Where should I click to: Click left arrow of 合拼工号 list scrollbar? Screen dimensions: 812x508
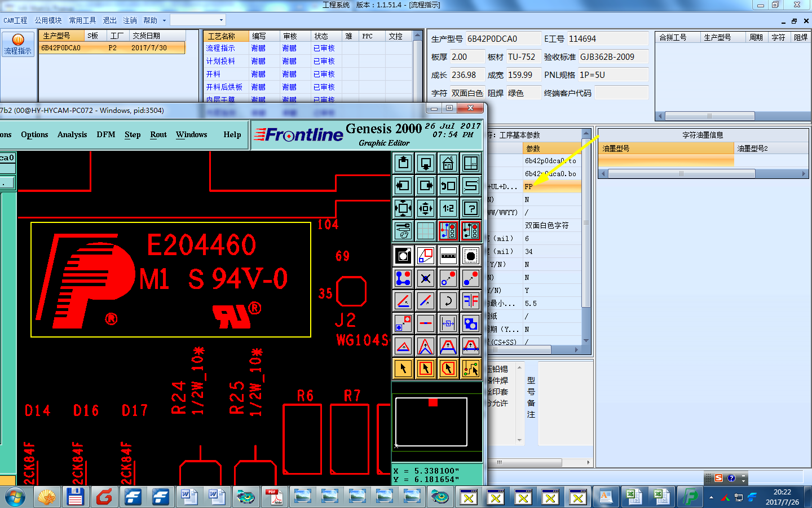(x=660, y=116)
